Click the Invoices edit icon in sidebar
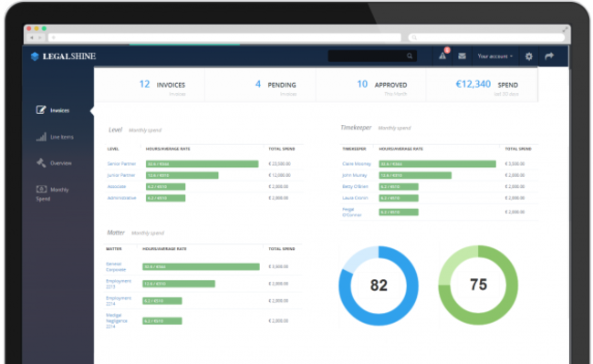The height and width of the screenshot is (364, 593). (41, 110)
